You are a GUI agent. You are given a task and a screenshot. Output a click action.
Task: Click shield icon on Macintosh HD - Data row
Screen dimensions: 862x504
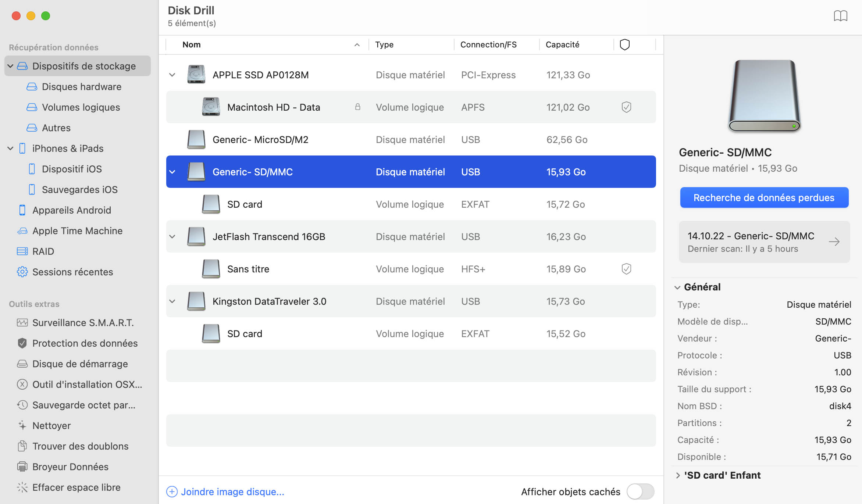point(626,107)
